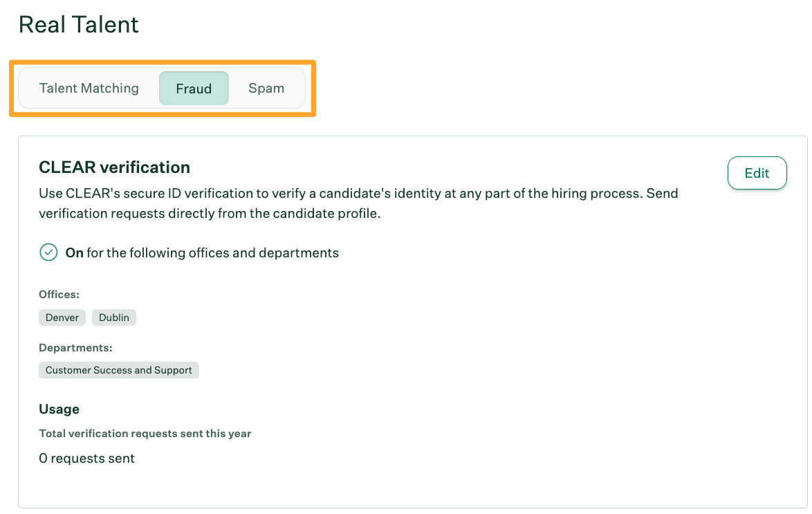Click the '0 requests sent' text
The height and width of the screenshot is (514, 812).
click(87, 458)
